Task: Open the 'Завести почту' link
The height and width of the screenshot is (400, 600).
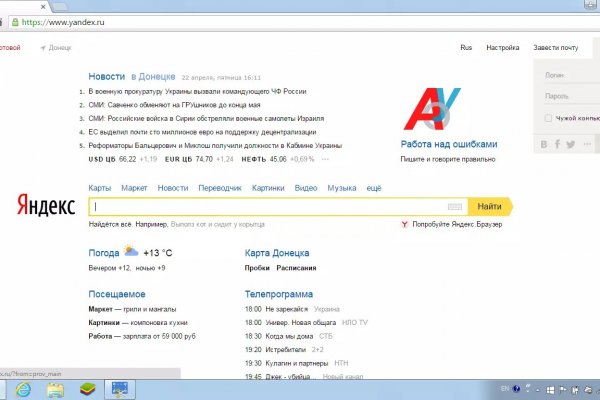Action: pos(556,48)
